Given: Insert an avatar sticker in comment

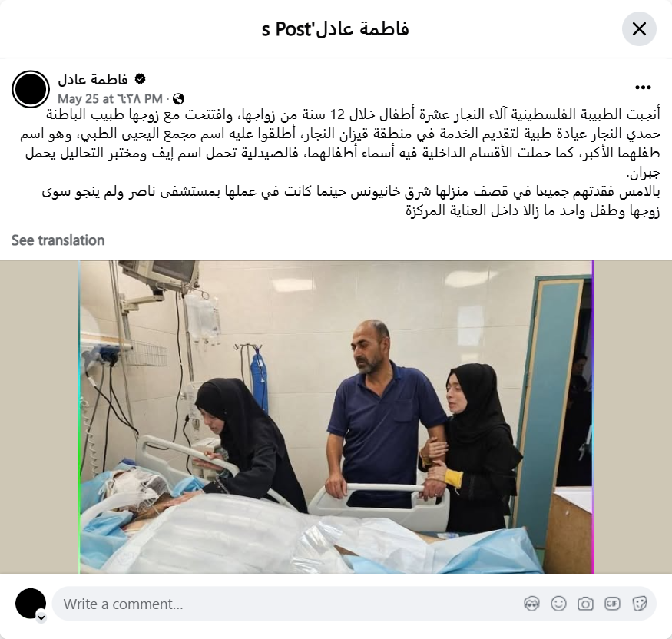Looking at the screenshot, I should [531, 604].
